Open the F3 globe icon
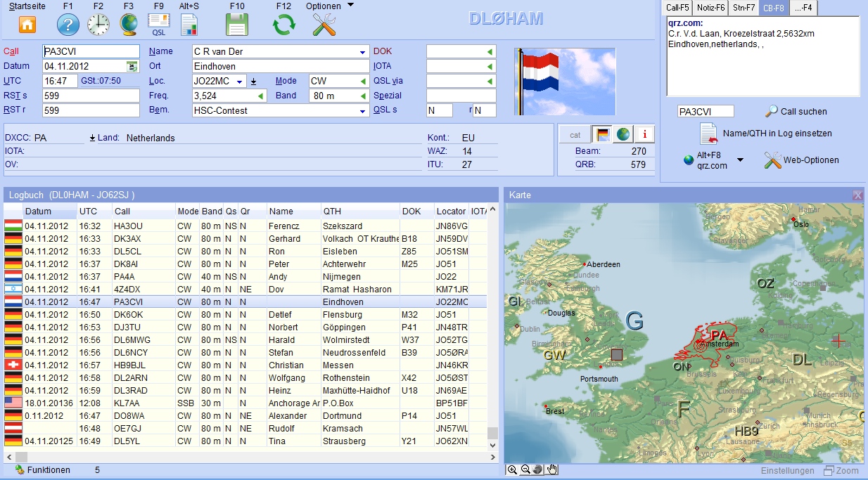Screen dimensions: 868x480 pos(129,25)
